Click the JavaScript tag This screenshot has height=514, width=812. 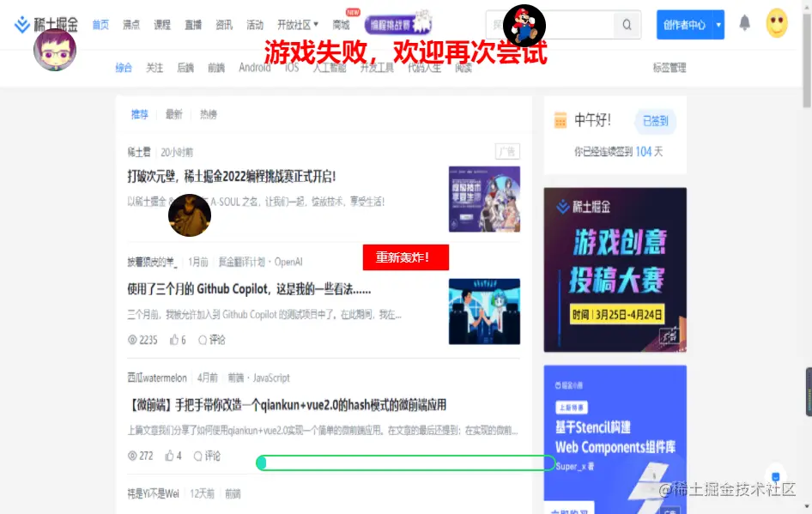[271, 378]
